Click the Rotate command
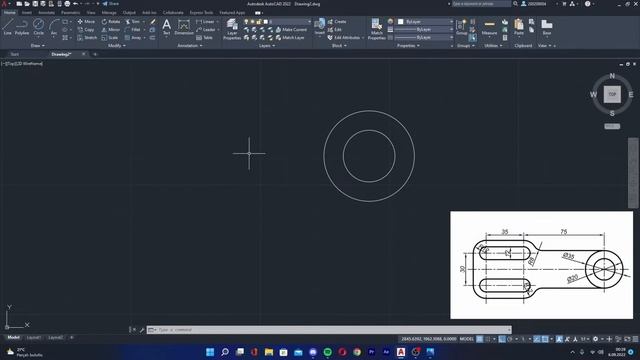The height and width of the screenshot is (360, 640). point(111,21)
